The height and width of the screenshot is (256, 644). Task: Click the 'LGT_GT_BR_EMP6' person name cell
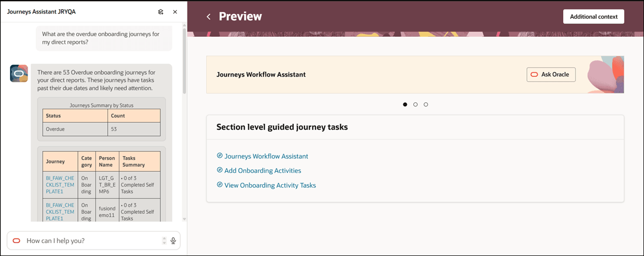coord(107,185)
